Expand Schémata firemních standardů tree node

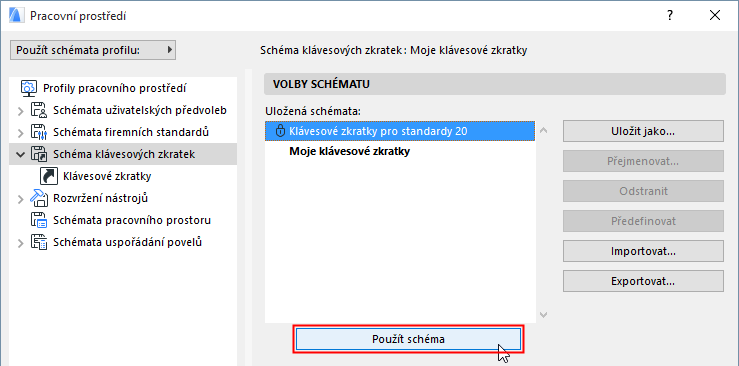[x=20, y=133]
